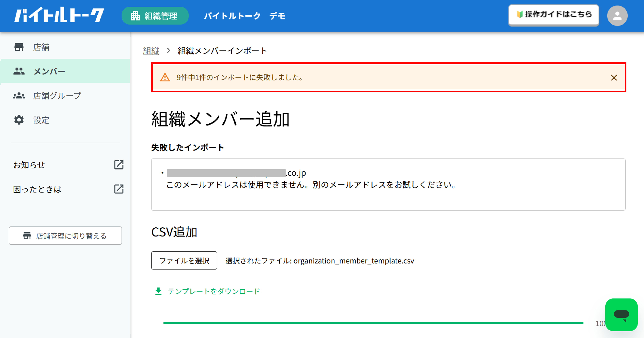Click the 失敗したインポート heading

point(188,147)
